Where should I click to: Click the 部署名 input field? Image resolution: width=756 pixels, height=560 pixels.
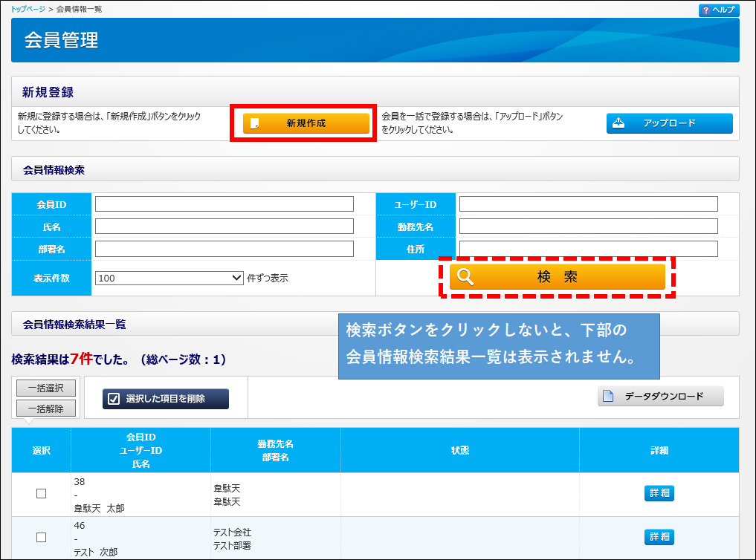click(x=224, y=249)
